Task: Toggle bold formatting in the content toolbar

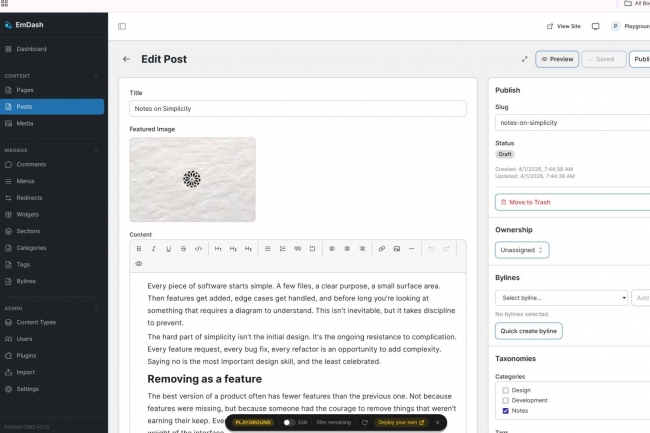Action: click(139, 248)
